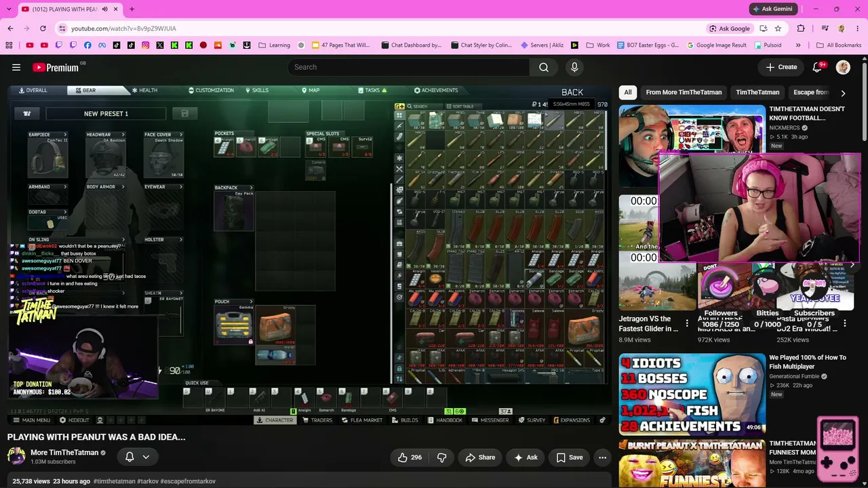The image size is (868, 488).
Task: Dislike the video
Action: tap(441, 457)
